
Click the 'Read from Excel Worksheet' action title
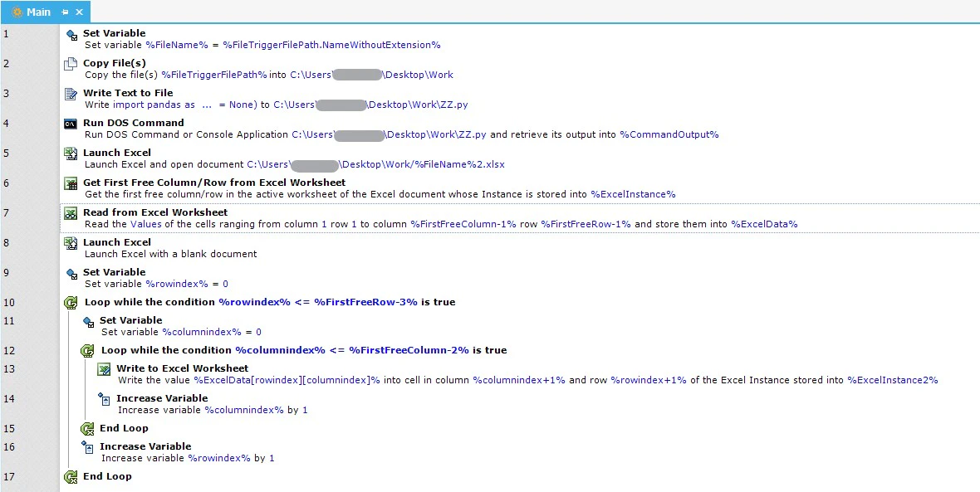point(155,213)
